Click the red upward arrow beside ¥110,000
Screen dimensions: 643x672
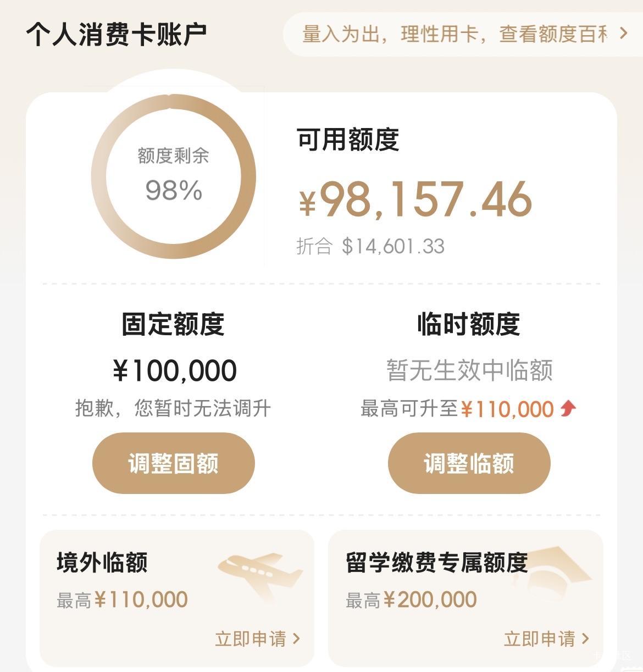pyautogui.click(x=568, y=408)
